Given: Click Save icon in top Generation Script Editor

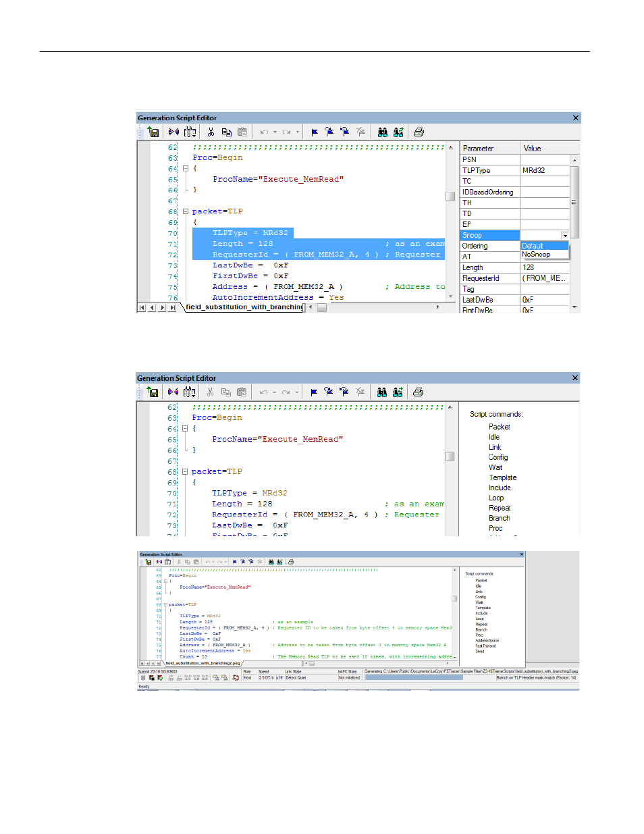Looking at the screenshot, I should [x=153, y=132].
